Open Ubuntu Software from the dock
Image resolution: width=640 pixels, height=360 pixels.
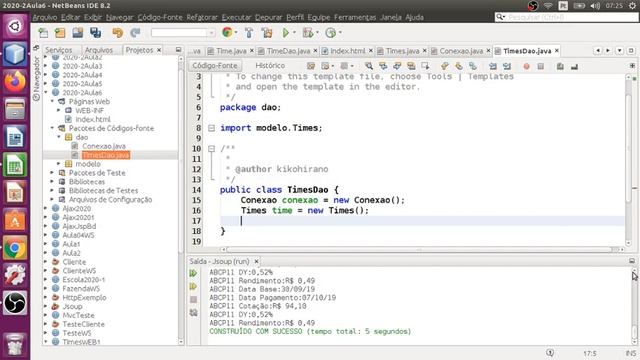pyautogui.click(x=15, y=220)
